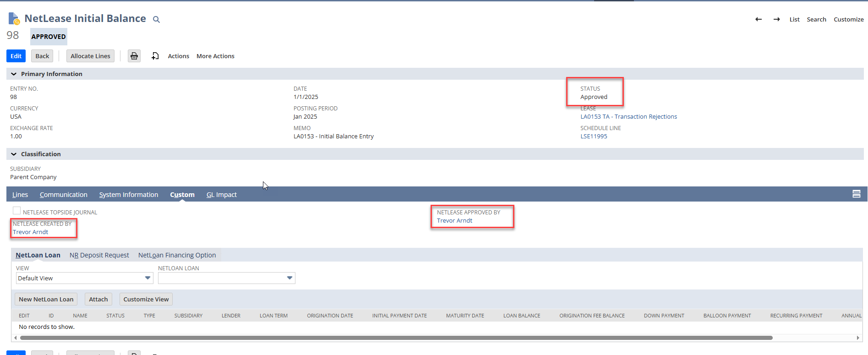Click the APPROVED status badge near the title
Viewport: 868px width, 355px height.
click(x=49, y=37)
